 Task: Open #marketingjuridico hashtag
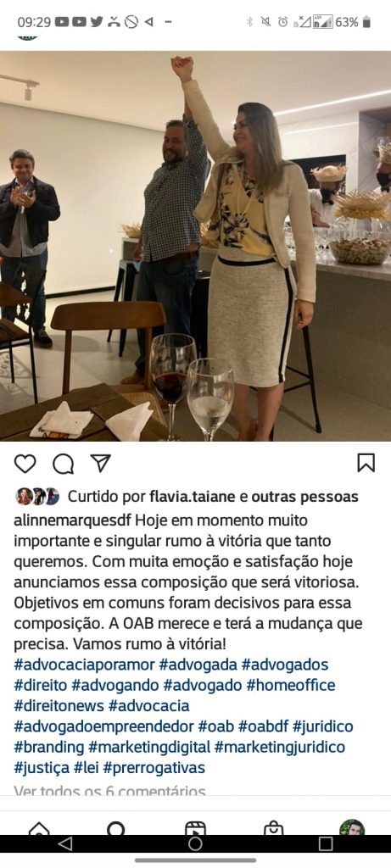tap(280, 747)
